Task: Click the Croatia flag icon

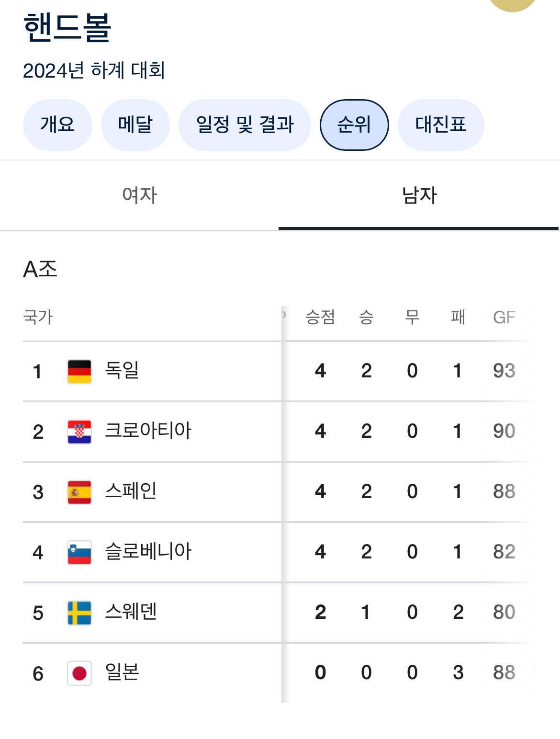Action: point(79,432)
